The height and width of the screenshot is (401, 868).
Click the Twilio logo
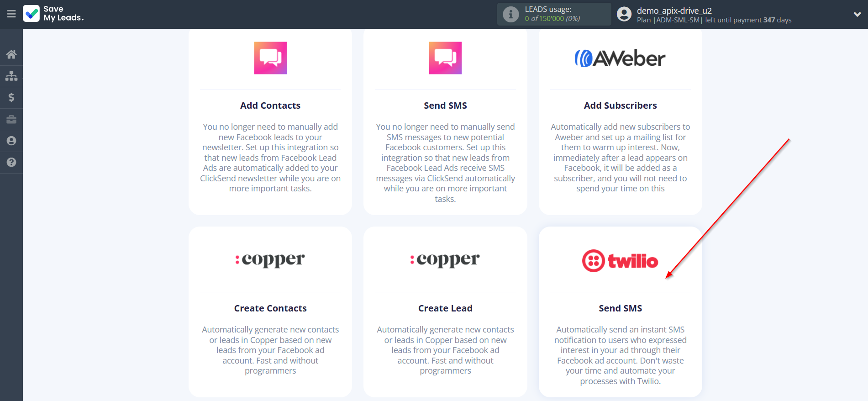[x=620, y=261]
